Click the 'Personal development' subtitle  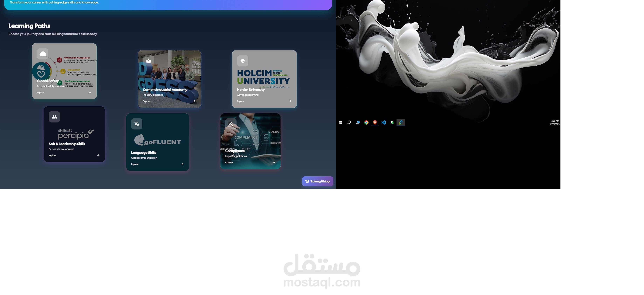(x=61, y=149)
